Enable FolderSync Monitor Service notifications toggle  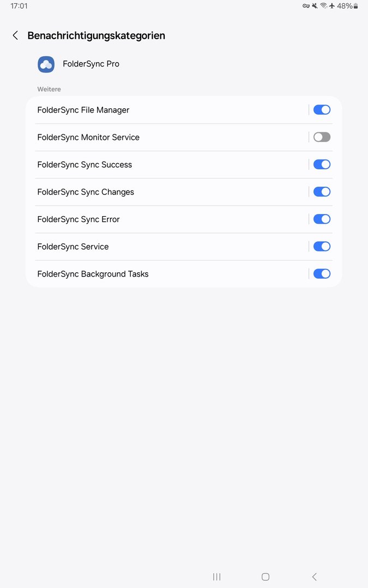point(322,137)
